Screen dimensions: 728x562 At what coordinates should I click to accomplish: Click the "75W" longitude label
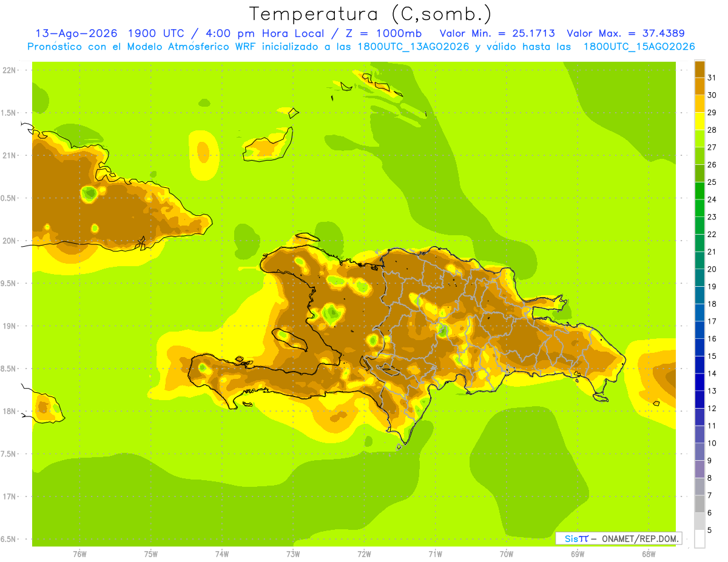pos(151,554)
